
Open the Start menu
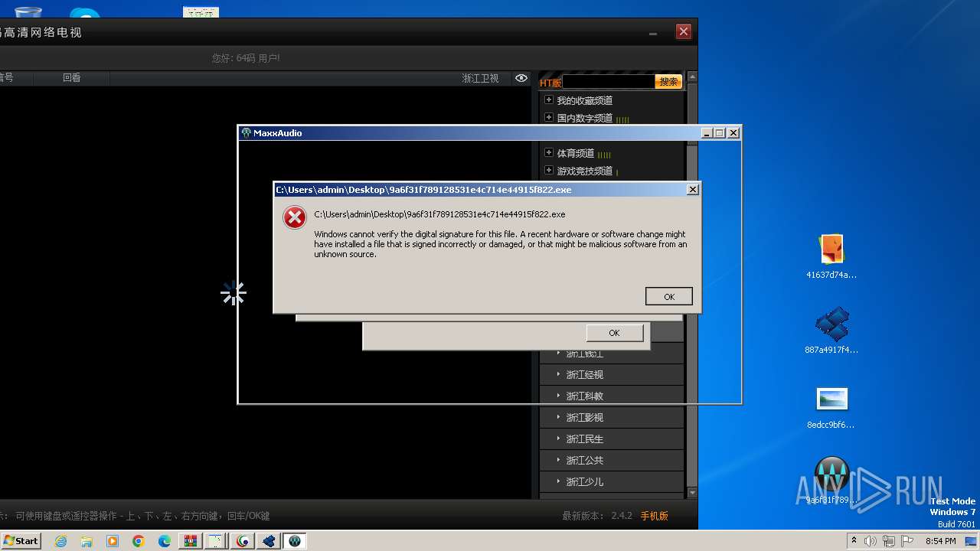[x=21, y=540]
